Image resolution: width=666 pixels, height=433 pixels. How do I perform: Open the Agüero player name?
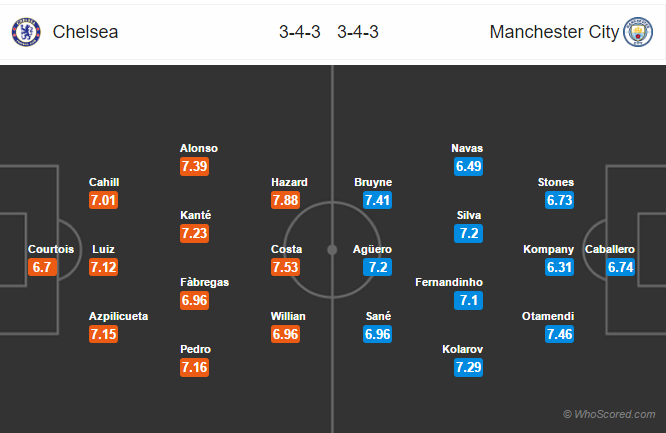pyautogui.click(x=373, y=249)
